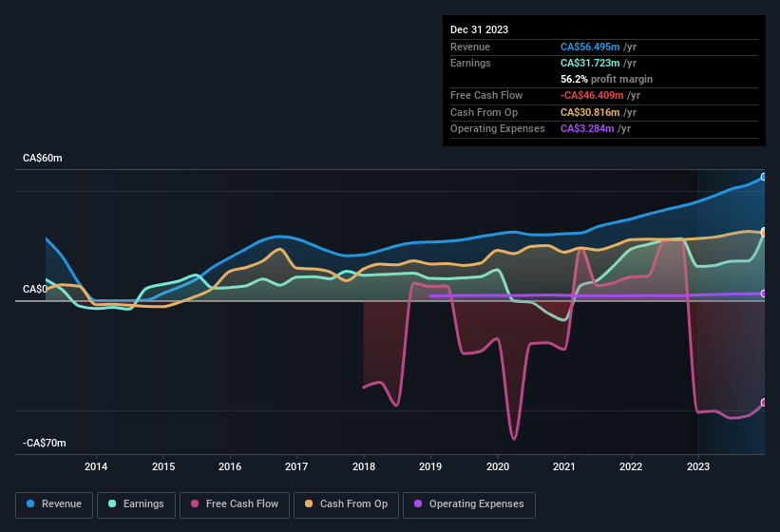780x532 pixels.
Task: Toggle Free Cash Flow legend button
Action: (x=235, y=504)
